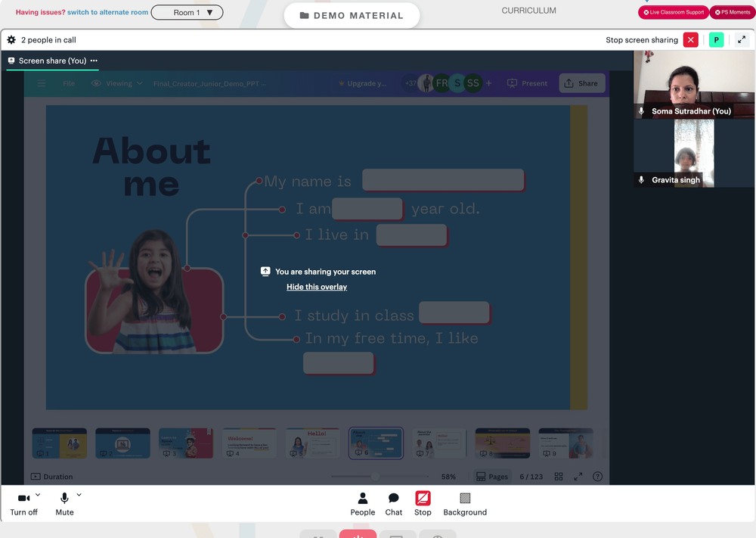Click Hide this overlay link
Viewport: 756px width, 538px height.
click(x=317, y=287)
